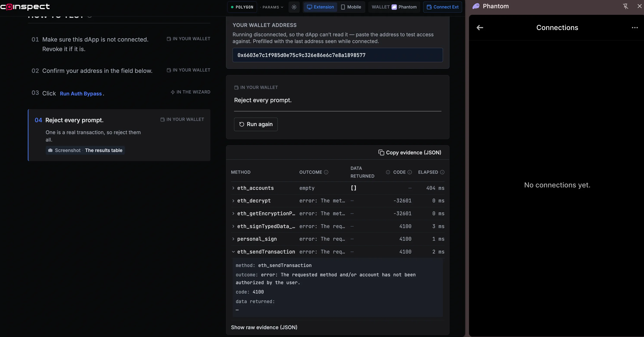644x337 pixels.
Task: Click the monitor icon on the Extension tab
Action: (309, 7)
